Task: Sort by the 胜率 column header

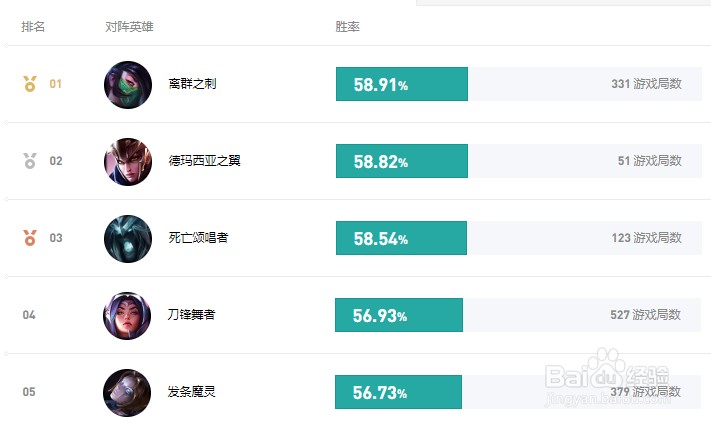Action: pyautogui.click(x=347, y=27)
